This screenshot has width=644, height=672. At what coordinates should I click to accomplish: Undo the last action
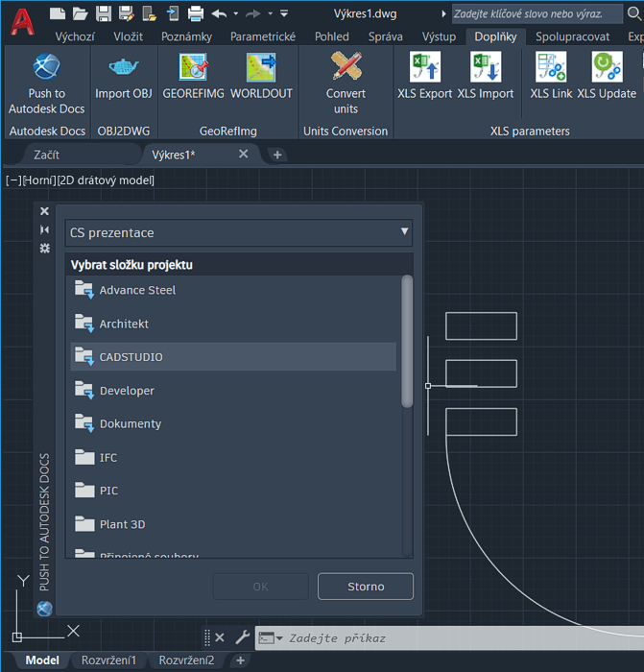(219, 13)
